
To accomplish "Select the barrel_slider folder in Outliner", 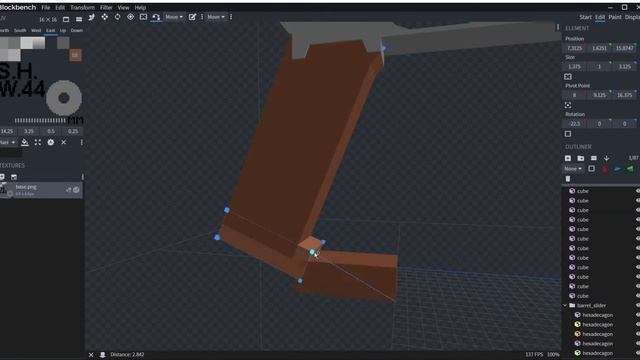I will (601, 305).
